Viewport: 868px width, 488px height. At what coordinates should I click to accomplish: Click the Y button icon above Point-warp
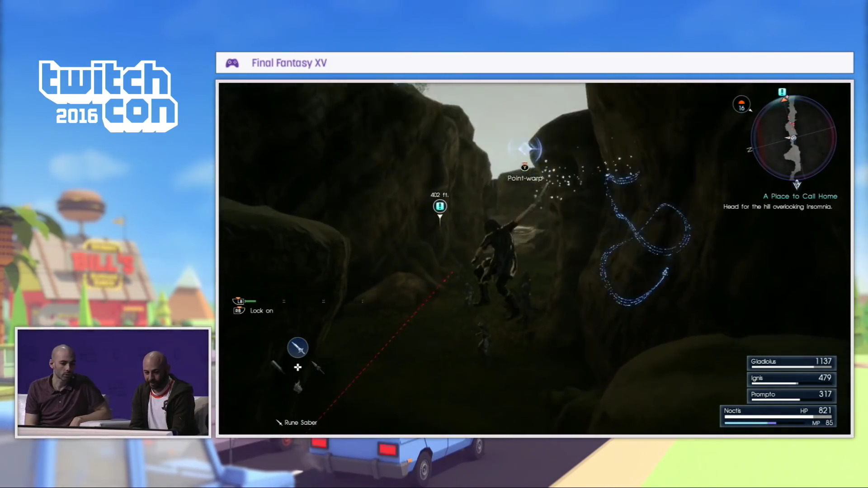pos(524,167)
